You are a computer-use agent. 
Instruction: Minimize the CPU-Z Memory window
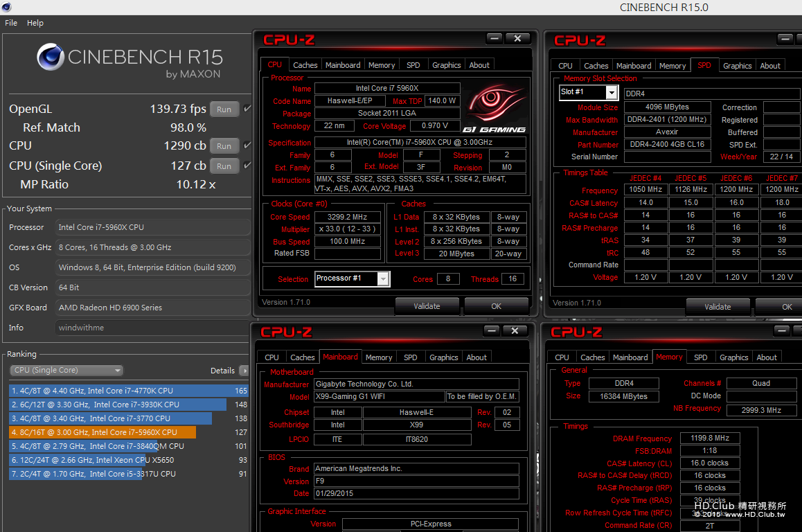tap(782, 331)
